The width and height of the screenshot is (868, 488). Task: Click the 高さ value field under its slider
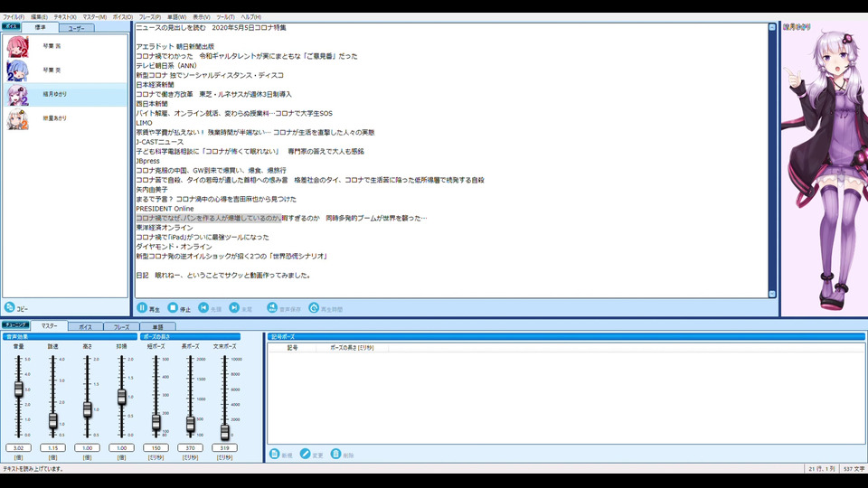tap(88, 447)
